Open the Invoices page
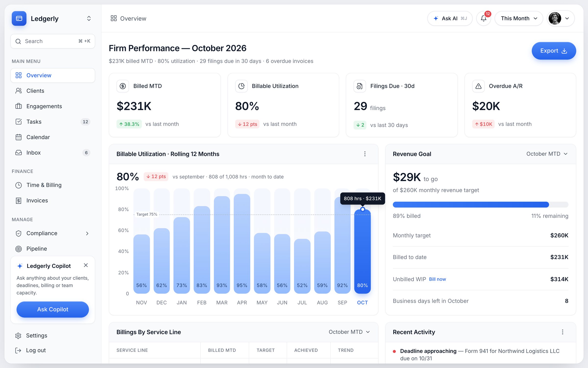 [53, 200]
